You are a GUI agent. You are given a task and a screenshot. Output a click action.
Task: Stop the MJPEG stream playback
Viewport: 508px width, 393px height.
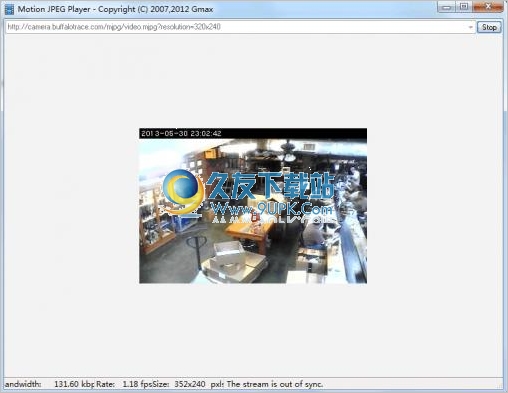tap(489, 27)
